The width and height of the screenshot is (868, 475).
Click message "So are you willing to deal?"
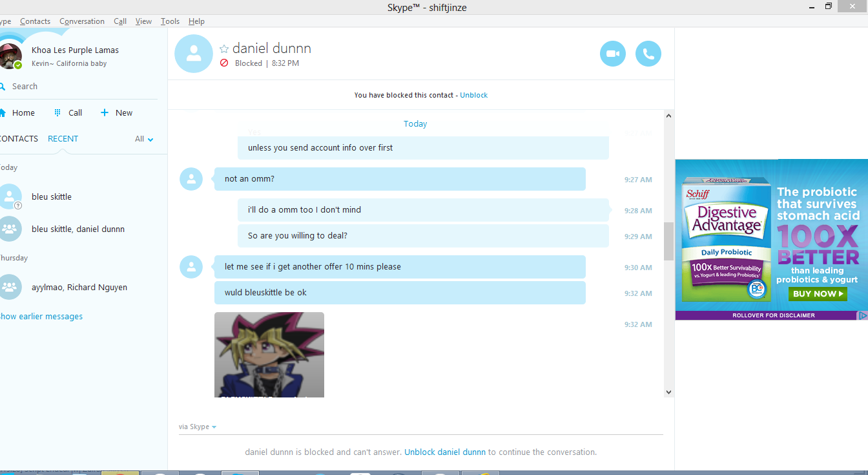423,236
